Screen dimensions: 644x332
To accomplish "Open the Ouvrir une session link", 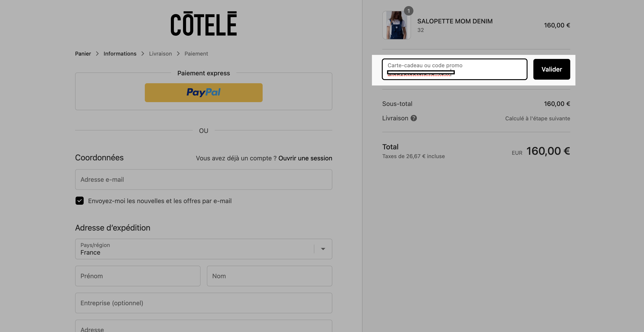I will click(305, 158).
